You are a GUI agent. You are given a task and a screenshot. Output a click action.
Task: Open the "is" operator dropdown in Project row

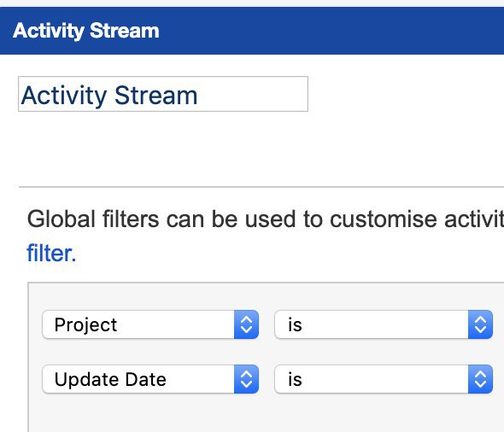(384, 324)
